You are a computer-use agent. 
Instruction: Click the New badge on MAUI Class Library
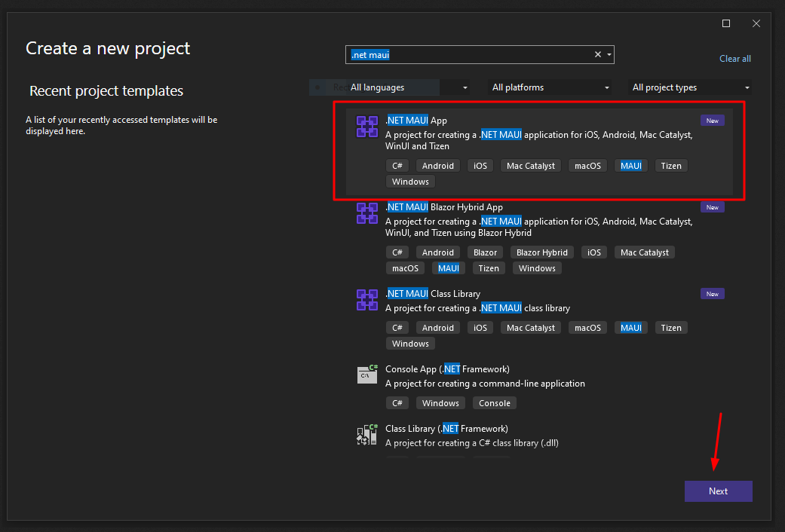coord(712,294)
